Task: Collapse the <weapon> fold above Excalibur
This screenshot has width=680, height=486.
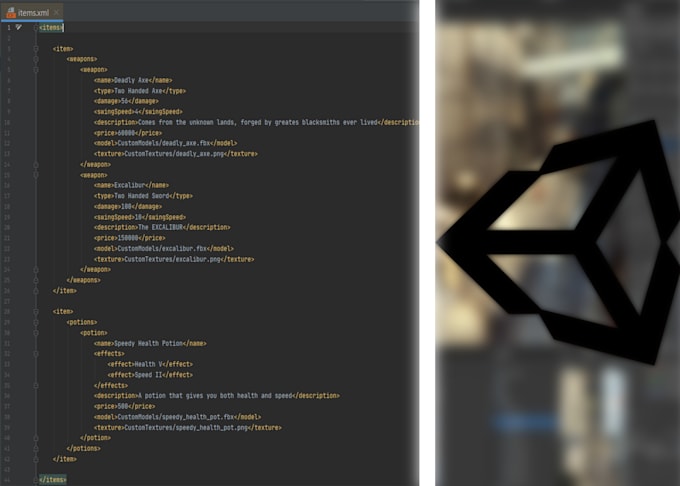Action: 36,175
